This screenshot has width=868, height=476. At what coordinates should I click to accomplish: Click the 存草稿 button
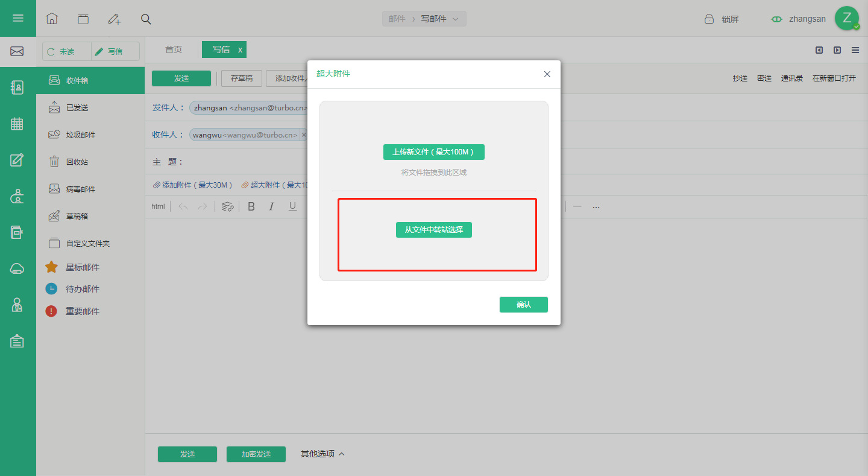[242, 78]
